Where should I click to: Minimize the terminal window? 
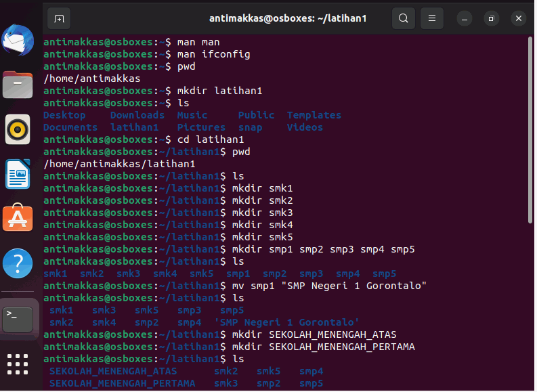[466, 18]
